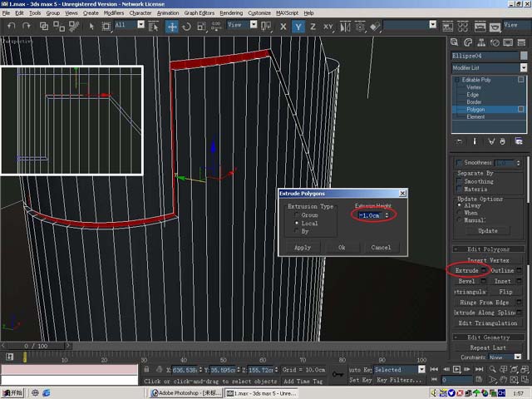The image size is (532, 399).
Task: Collapse the Edit Polygons rollout
Action: pos(490,249)
